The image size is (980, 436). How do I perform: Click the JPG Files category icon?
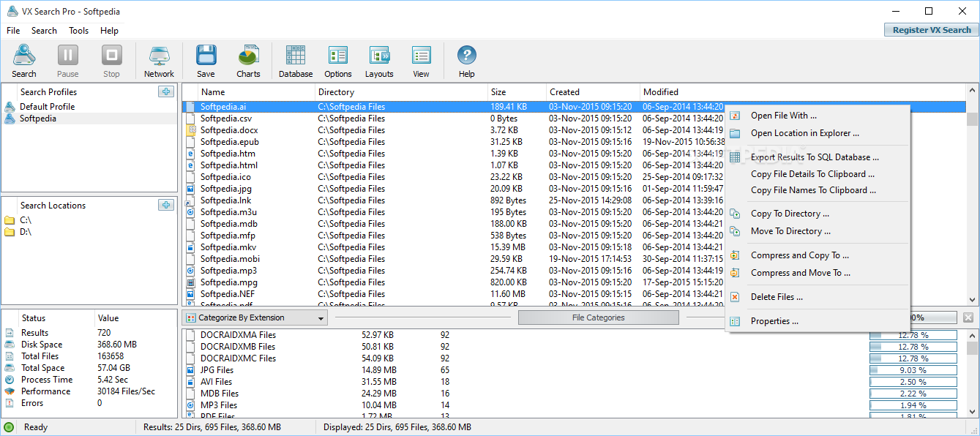(x=190, y=370)
